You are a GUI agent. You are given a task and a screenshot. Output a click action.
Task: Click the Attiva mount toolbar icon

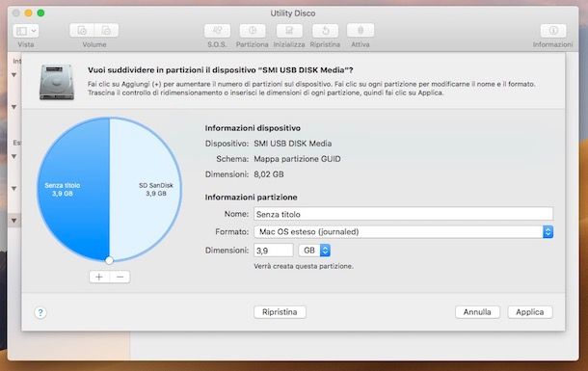click(x=361, y=31)
